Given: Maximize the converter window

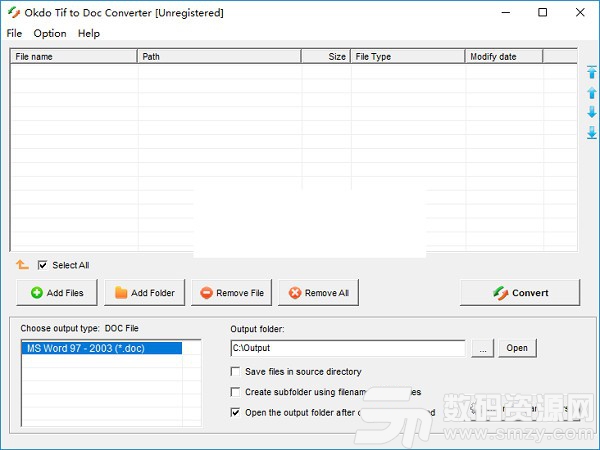Looking at the screenshot, I should 543,13.
